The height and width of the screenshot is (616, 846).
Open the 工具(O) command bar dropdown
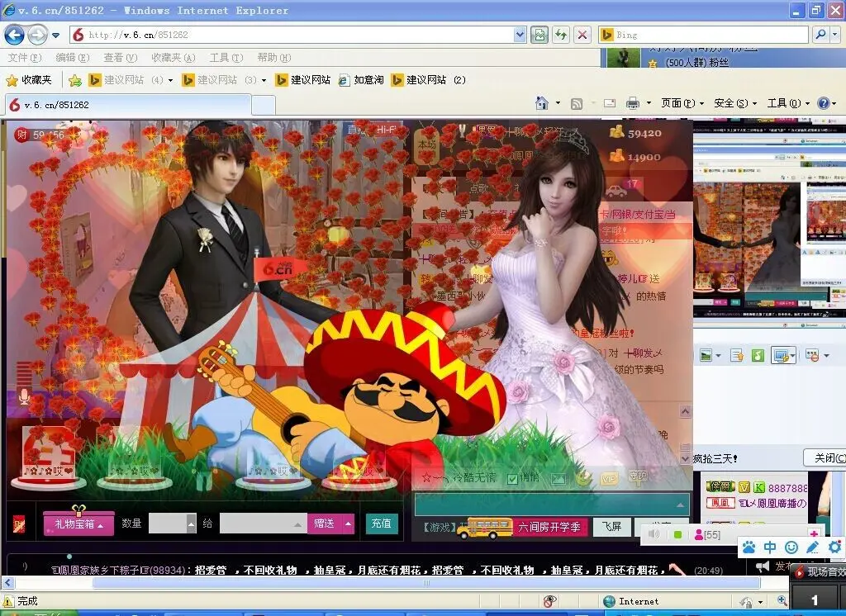click(787, 103)
